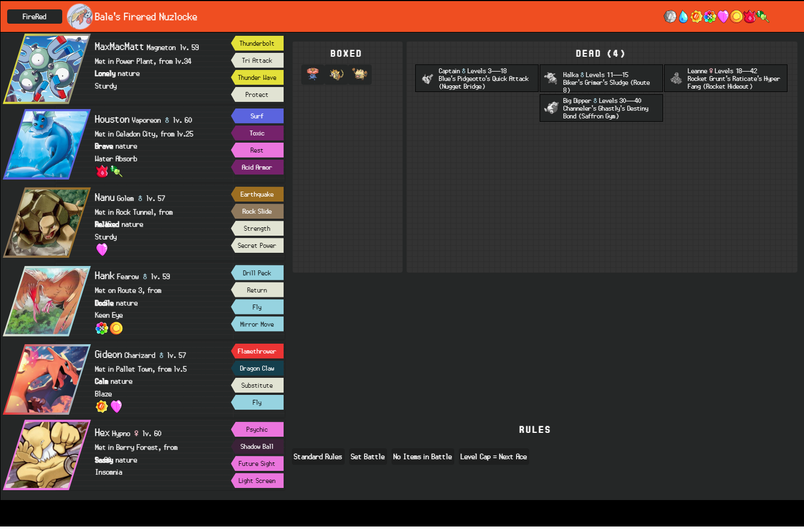The image size is (804, 532).
Task: Click dead Captain's greyed sprite icon
Action: pos(427,79)
